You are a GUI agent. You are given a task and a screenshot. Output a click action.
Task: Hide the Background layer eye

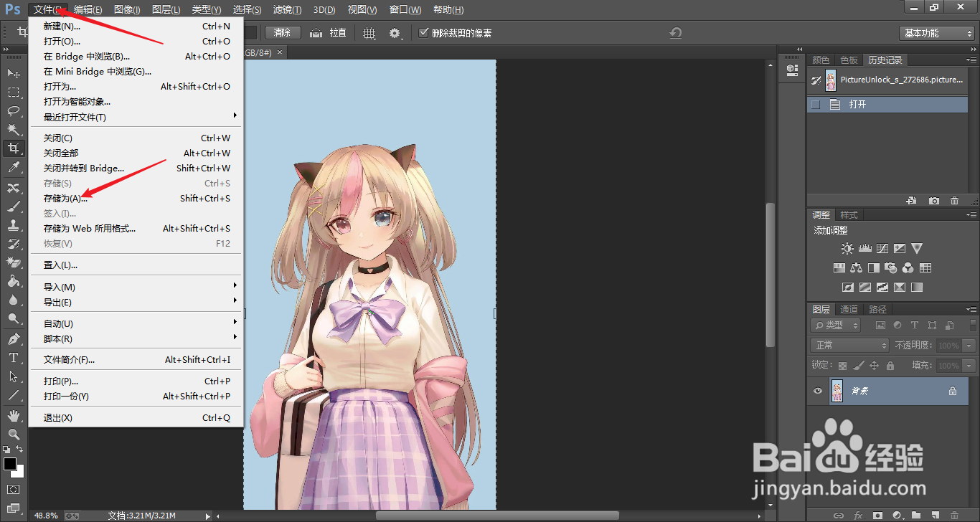[817, 391]
